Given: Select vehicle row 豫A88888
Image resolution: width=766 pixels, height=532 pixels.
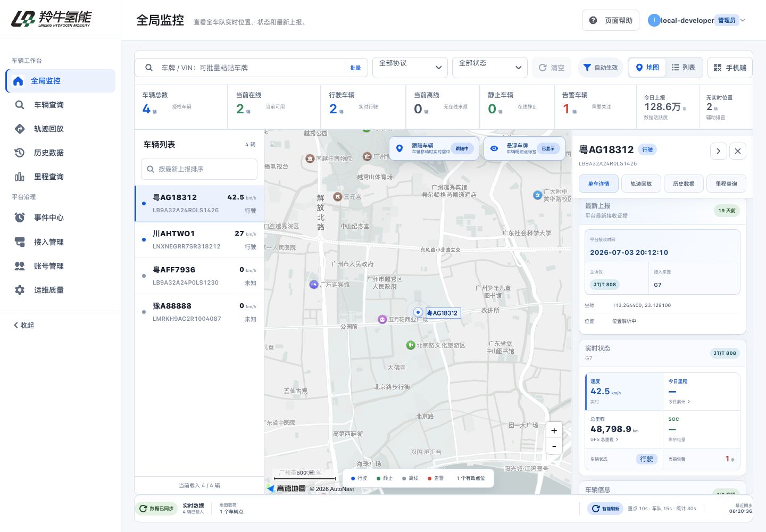Looking at the screenshot, I should (x=199, y=312).
